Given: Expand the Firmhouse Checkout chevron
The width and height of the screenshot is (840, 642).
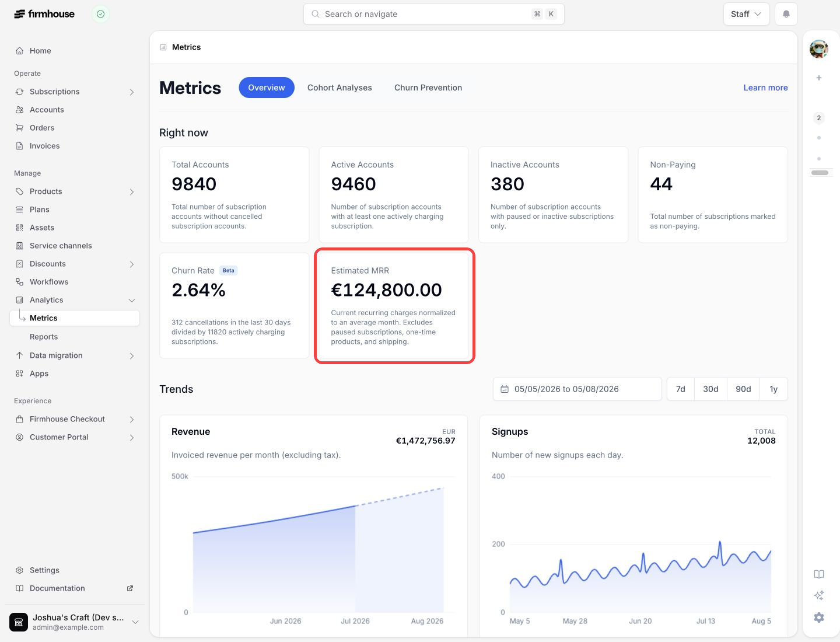Looking at the screenshot, I should [132, 420].
